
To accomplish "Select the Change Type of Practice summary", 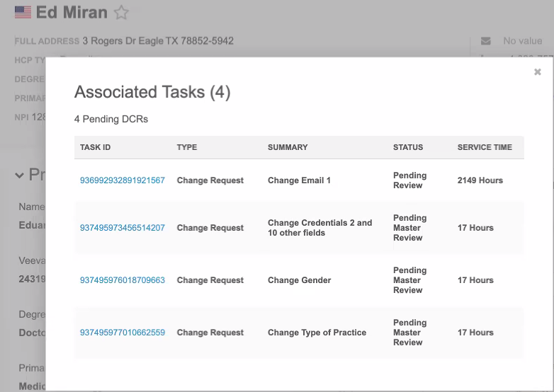I will [317, 333].
